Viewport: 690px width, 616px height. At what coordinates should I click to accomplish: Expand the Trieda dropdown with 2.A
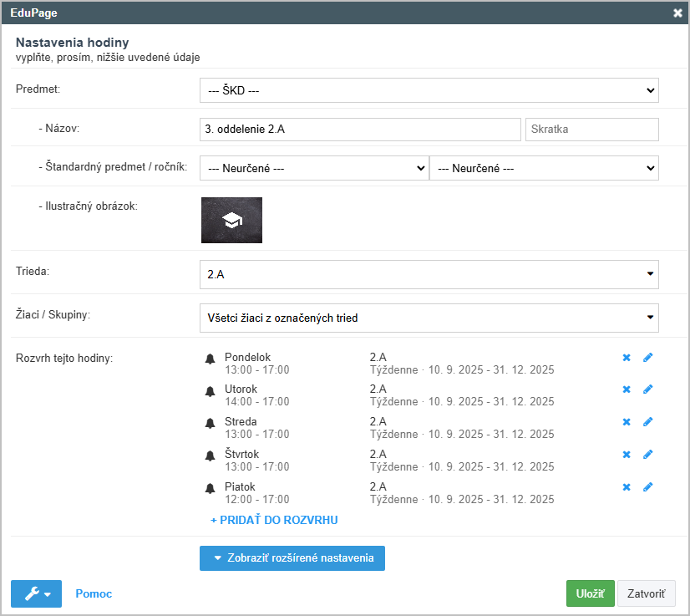pos(429,273)
